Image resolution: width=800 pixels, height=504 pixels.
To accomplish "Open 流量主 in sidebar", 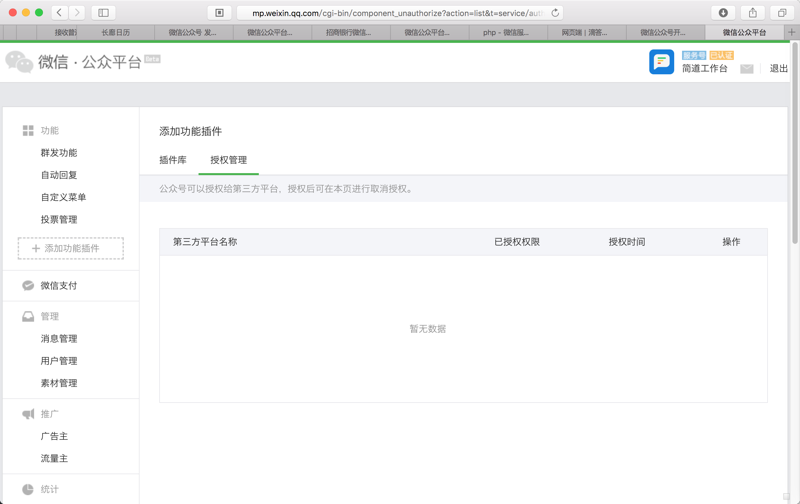I will pos(55,459).
